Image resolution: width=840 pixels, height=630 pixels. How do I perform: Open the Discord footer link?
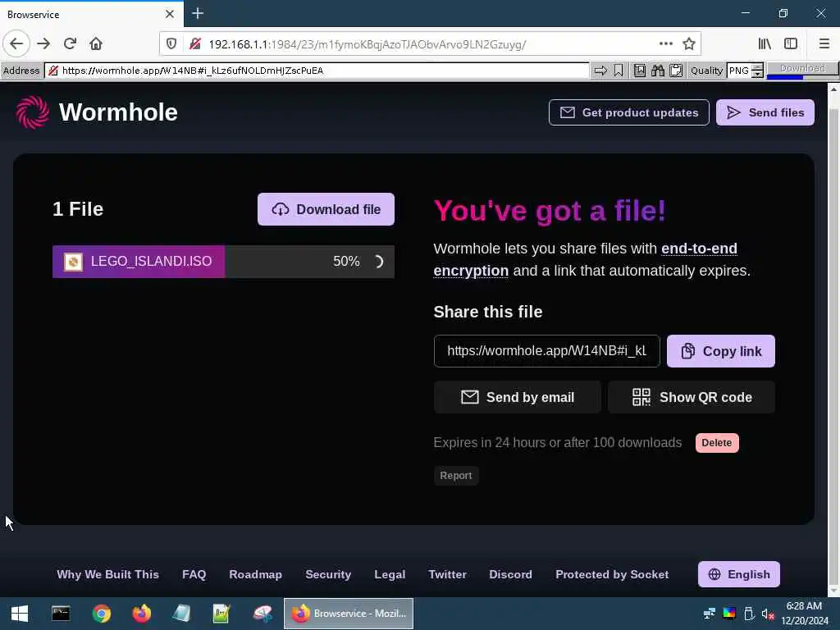pos(510,574)
